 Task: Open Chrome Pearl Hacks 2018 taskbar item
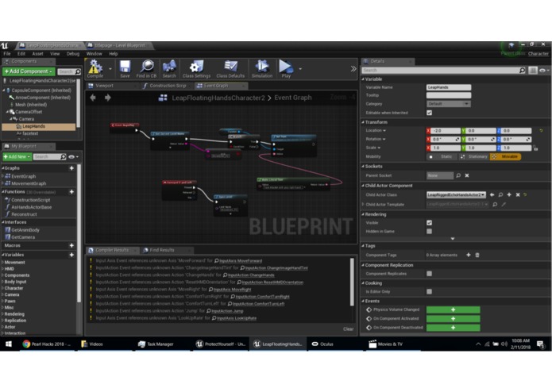point(47,344)
